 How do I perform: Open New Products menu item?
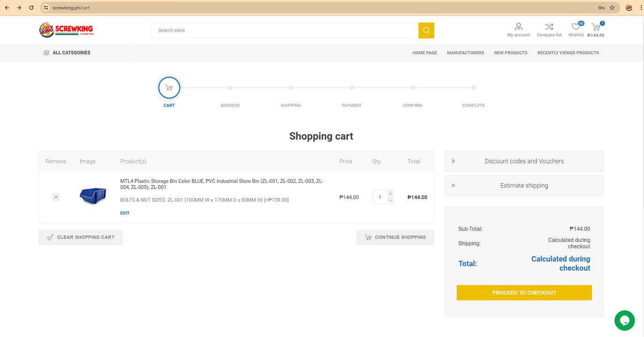(x=510, y=53)
